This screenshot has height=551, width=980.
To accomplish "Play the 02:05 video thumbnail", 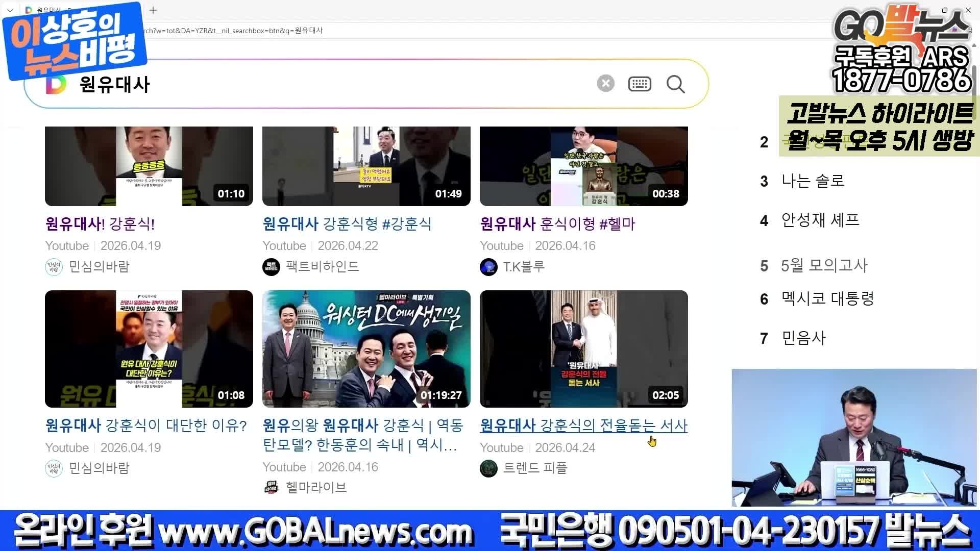I will [x=584, y=349].
